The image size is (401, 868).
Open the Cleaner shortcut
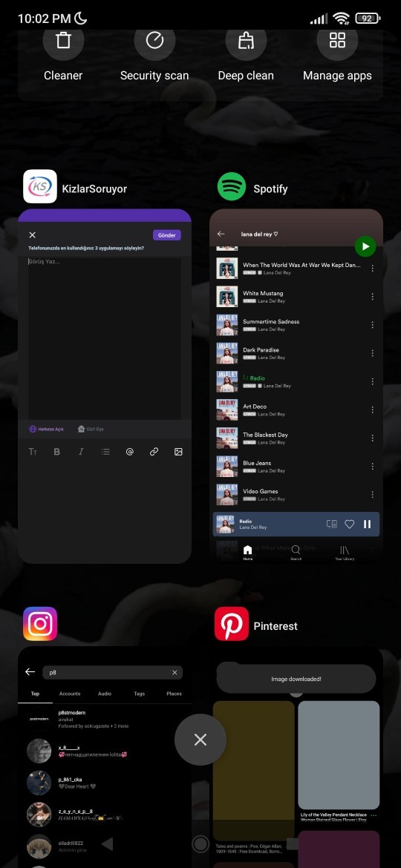(x=63, y=54)
